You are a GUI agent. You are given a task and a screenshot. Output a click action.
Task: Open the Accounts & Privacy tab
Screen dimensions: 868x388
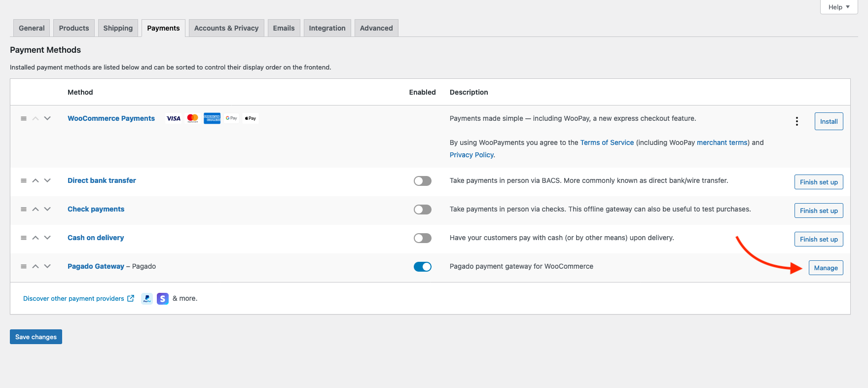click(x=226, y=28)
